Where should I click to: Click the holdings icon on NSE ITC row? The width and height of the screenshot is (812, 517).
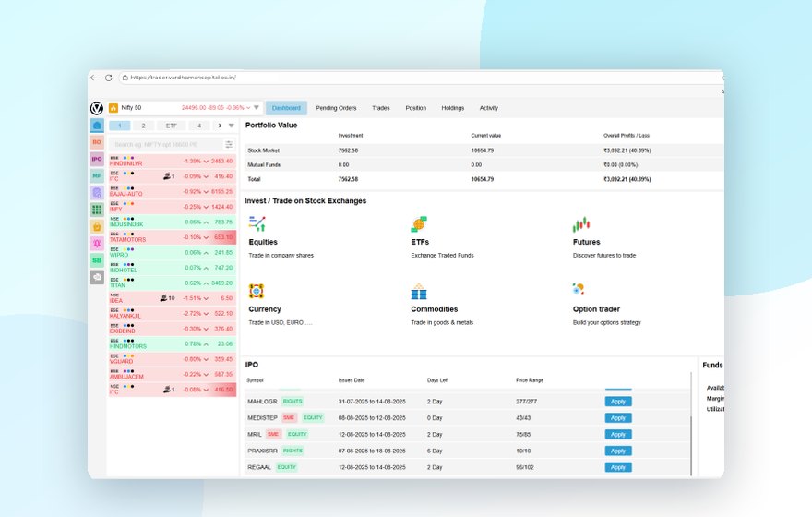[x=167, y=390]
